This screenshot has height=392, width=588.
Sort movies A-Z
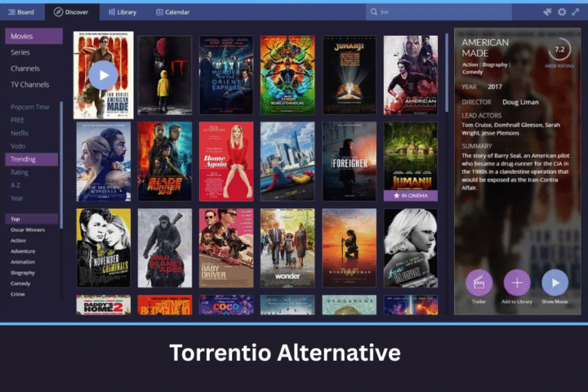pos(15,185)
